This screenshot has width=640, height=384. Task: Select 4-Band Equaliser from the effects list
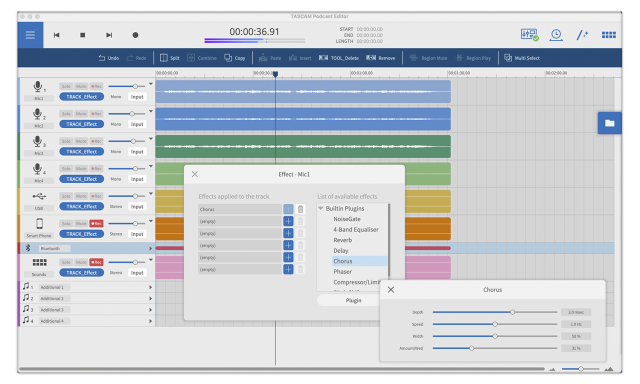click(x=356, y=230)
